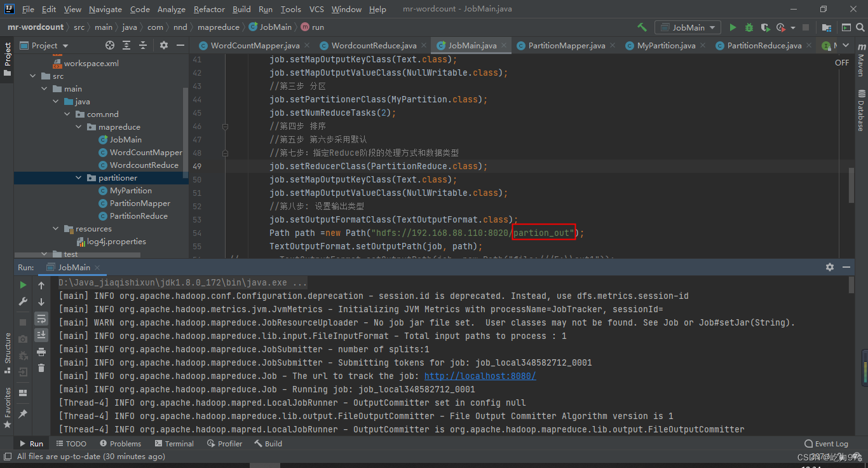Toggle Pin Tab icon in Run panel
The width and height of the screenshot is (868, 468).
pyautogui.click(x=23, y=413)
